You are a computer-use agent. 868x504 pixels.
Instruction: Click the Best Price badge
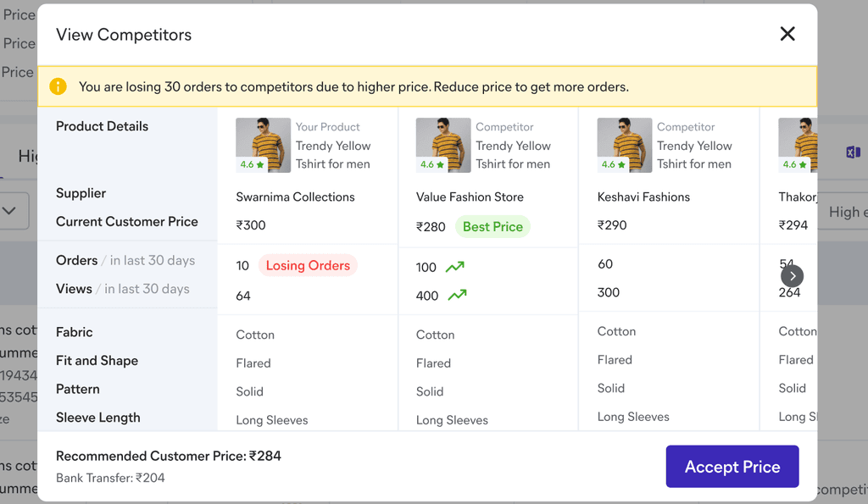tap(492, 227)
